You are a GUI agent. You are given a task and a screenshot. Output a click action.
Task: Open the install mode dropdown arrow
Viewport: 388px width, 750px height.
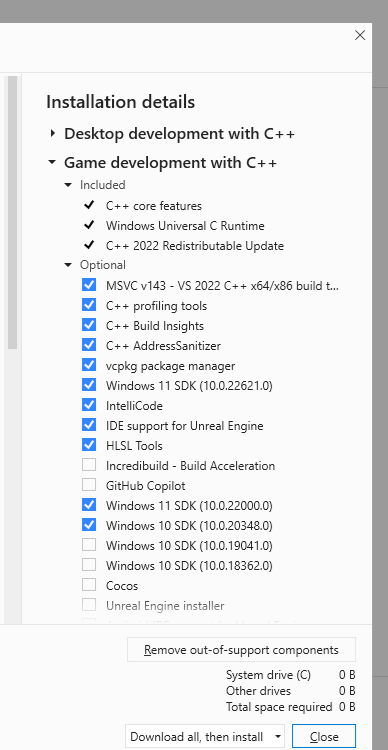point(277,737)
